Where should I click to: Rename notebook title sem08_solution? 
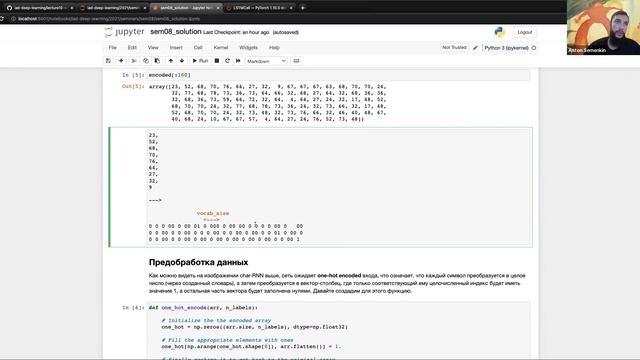pos(176,32)
